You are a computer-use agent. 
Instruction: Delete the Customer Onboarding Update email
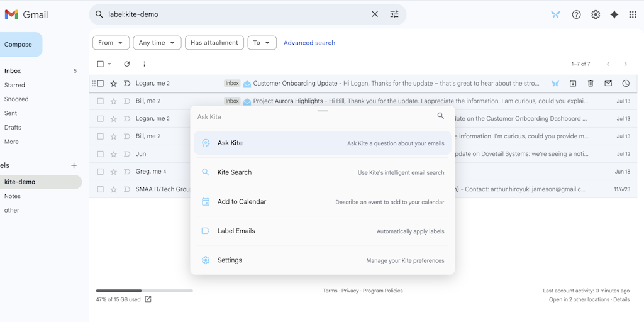click(x=591, y=84)
